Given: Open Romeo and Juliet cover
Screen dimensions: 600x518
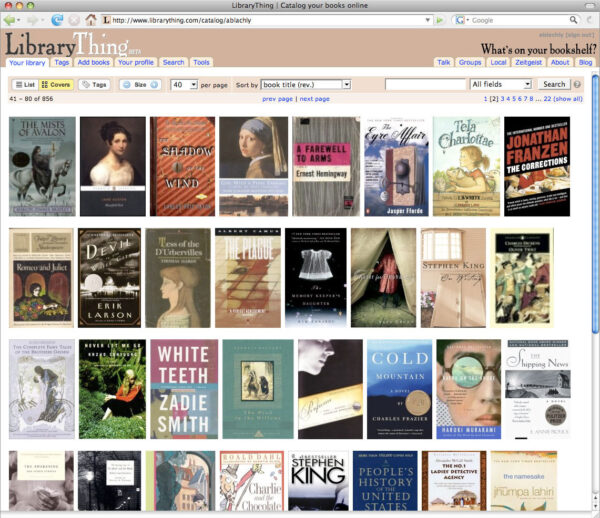Looking at the screenshot, I should click(41, 278).
